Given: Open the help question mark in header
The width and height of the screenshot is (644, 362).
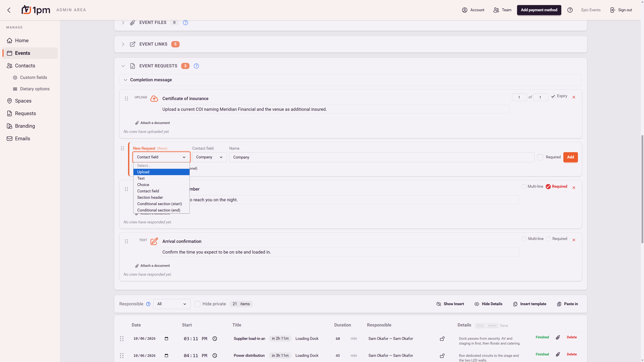Looking at the screenshot, I should tap(570, 10).
